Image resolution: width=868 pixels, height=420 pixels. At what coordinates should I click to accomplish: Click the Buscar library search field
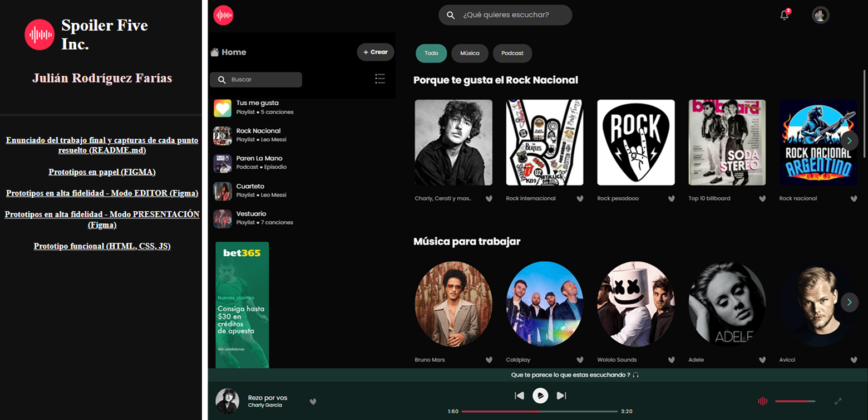click(256, 80)
